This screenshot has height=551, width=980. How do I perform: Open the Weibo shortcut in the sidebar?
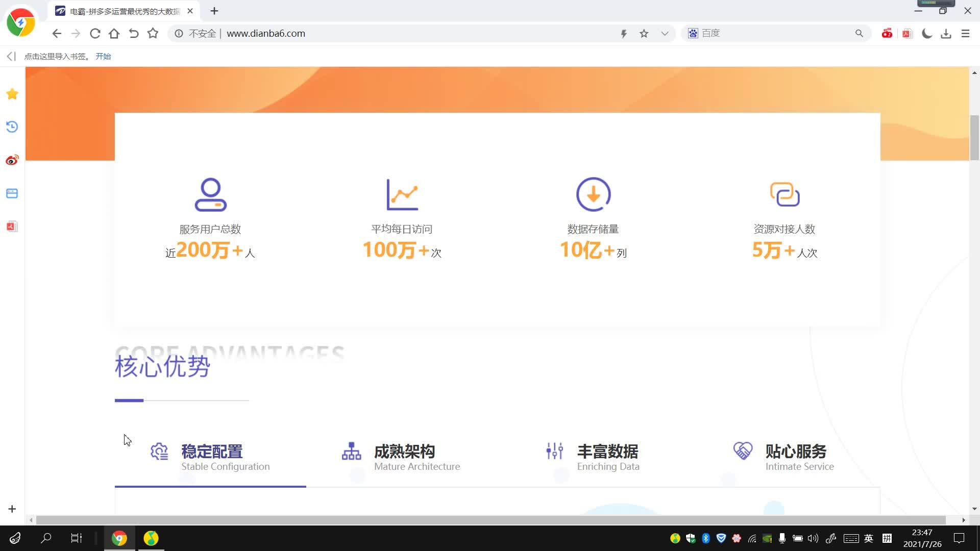[x=11, y=160]
